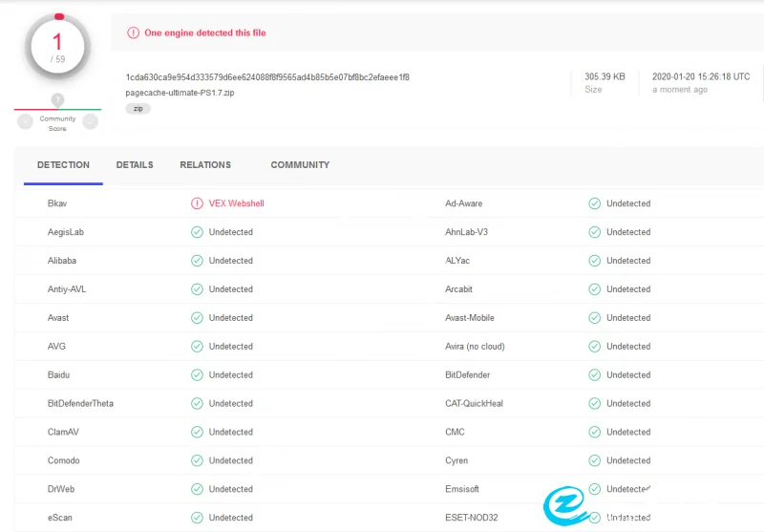This screenshot has width=764, height=532.
Task: Vote malicious with the X community button
Action: [26, 121]
